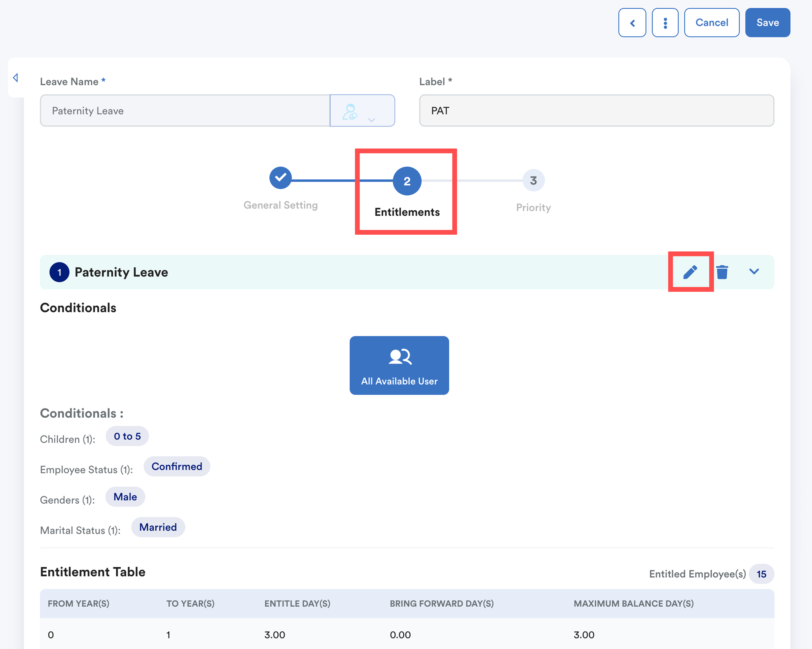Click the Leave Name field Paternity Leave

click(x=185, y=111)
